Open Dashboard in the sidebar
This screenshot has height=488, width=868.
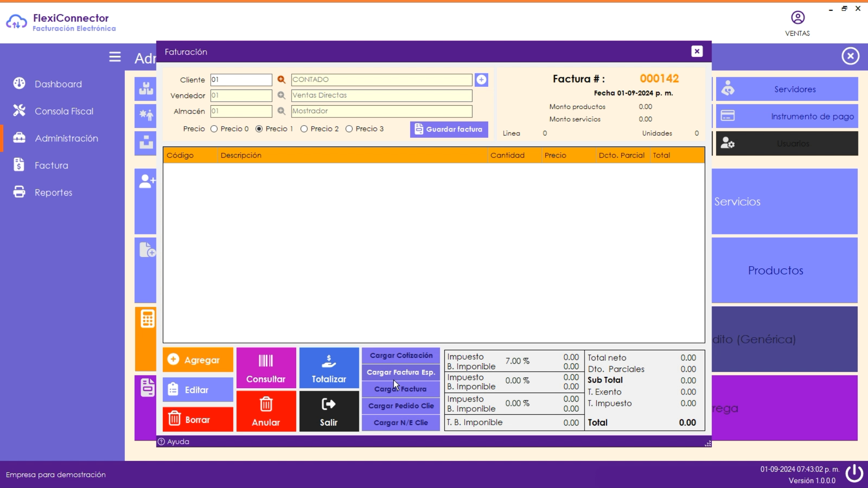58,84
